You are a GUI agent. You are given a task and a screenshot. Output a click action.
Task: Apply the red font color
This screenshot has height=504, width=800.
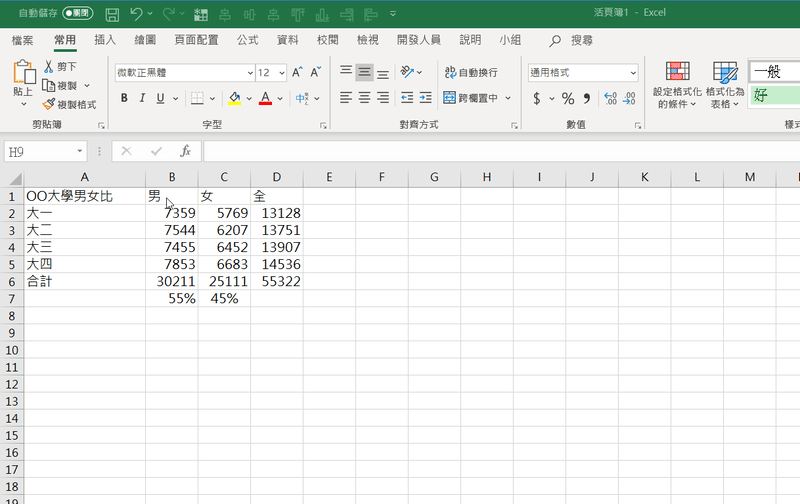pyautogui.click(x=265, y=98)
